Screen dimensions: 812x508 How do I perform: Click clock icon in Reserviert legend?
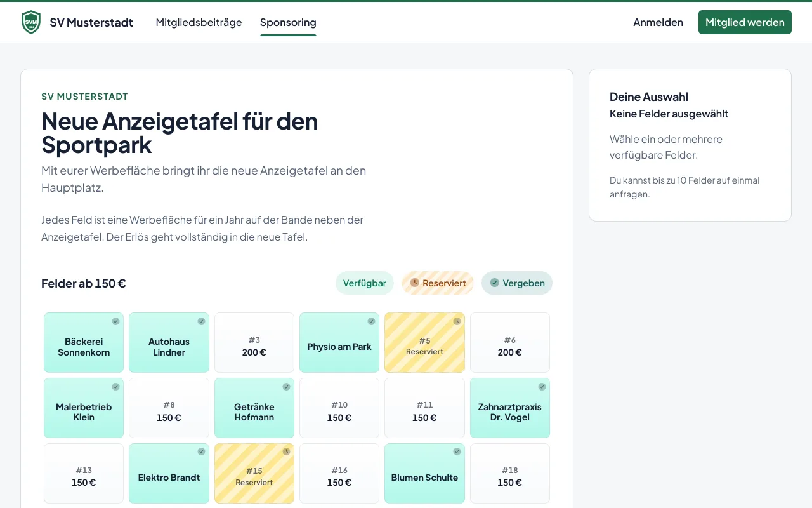414,283
